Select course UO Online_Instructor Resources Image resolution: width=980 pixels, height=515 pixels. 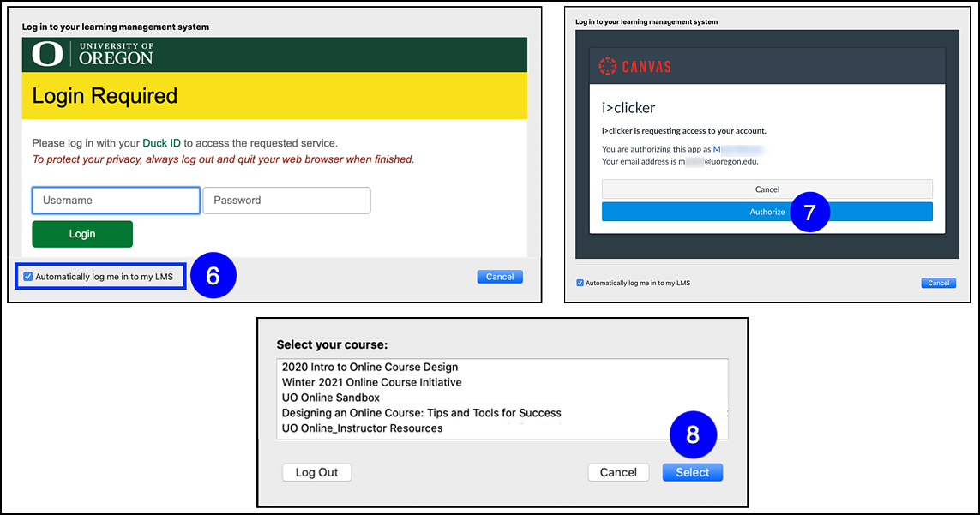tap(502, 428)
